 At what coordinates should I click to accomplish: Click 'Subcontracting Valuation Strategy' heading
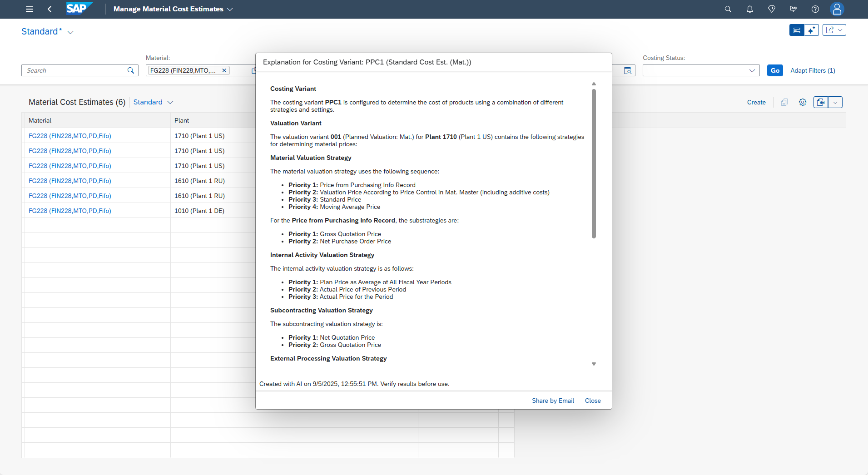(x=321, y=310)
